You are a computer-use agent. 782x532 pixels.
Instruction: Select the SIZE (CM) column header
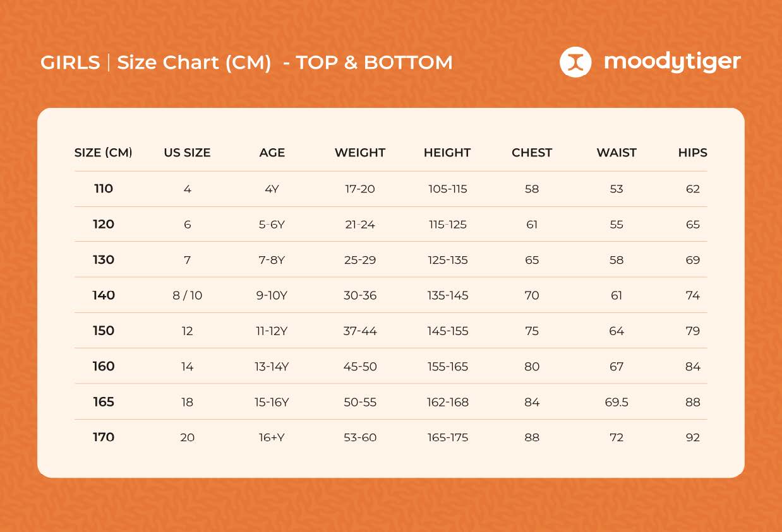pos(103,153)
